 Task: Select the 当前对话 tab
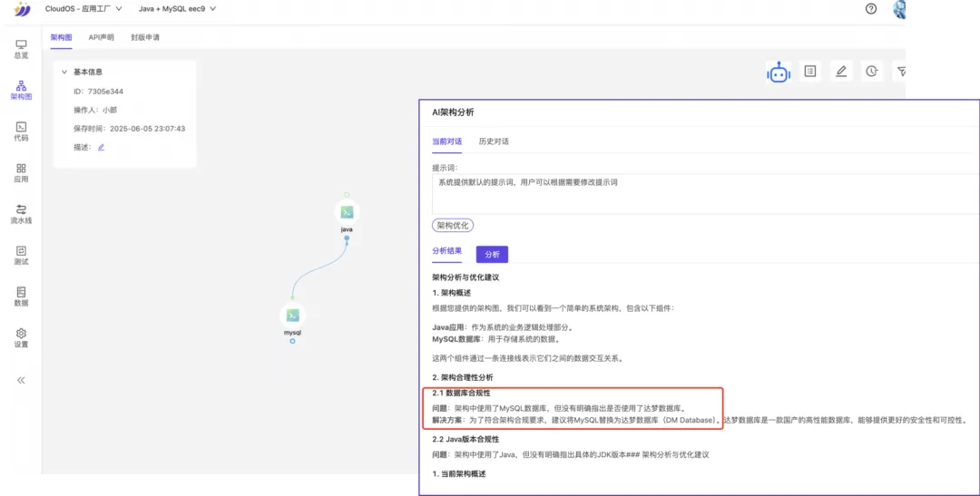(x=446, y=141)
